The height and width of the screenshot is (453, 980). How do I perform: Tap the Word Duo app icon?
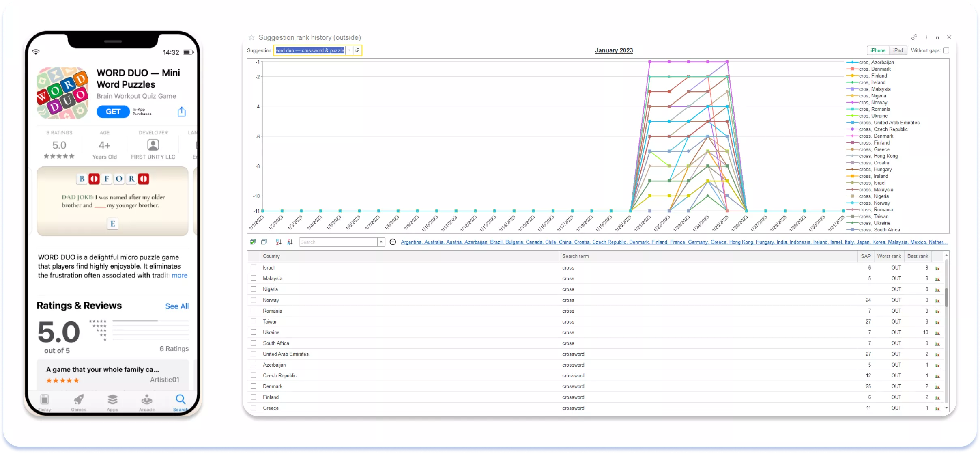(62, 93)
